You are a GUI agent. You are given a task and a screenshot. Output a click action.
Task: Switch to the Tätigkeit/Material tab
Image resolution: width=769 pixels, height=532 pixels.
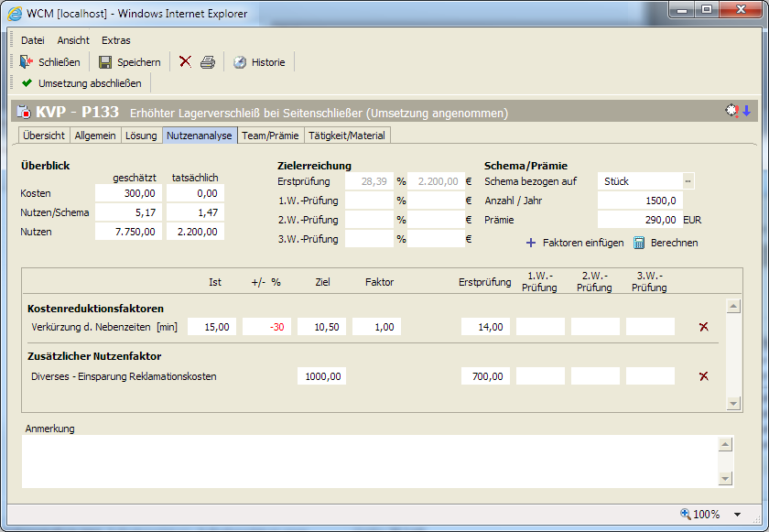tap(347, 136)
